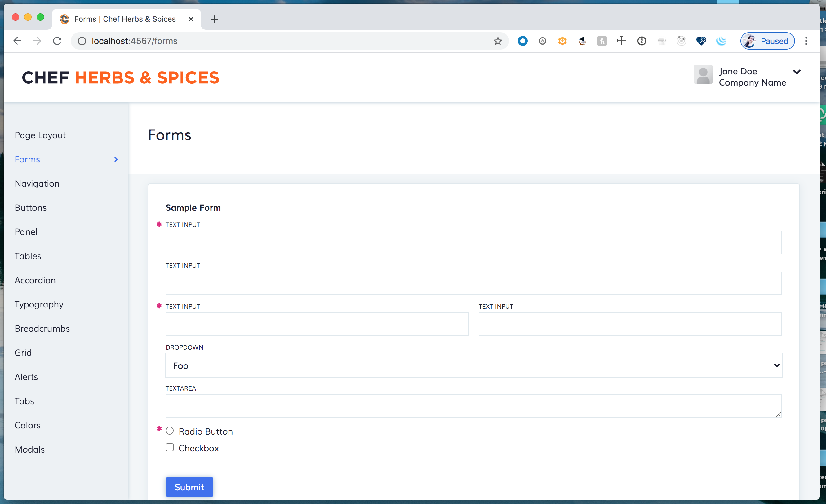Click the site info icon

82,41
